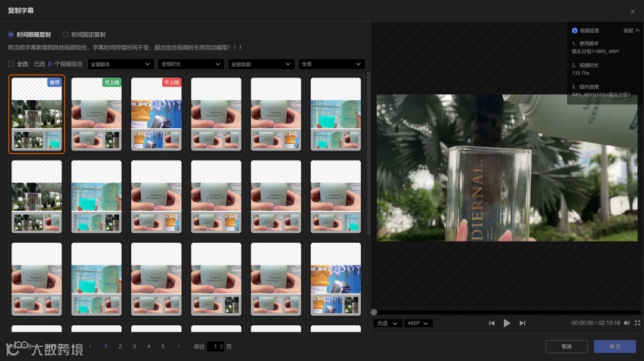Click the 取消 cancel button

tap(566, 347)
